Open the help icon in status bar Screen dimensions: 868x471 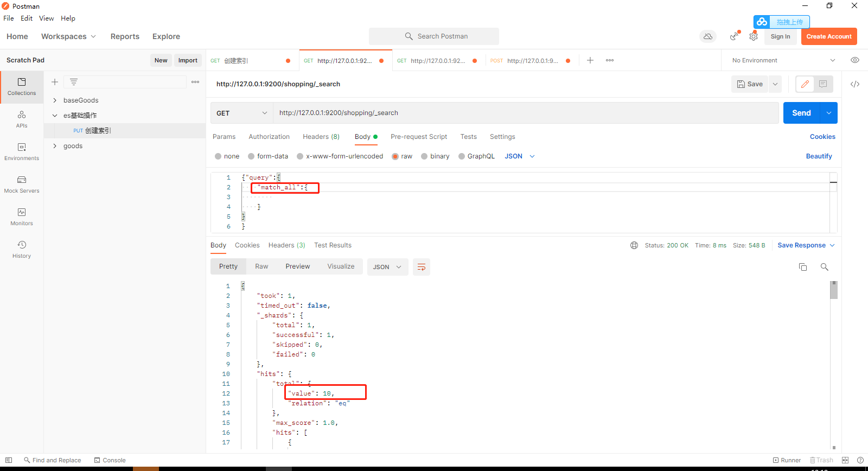coord(860,460)
